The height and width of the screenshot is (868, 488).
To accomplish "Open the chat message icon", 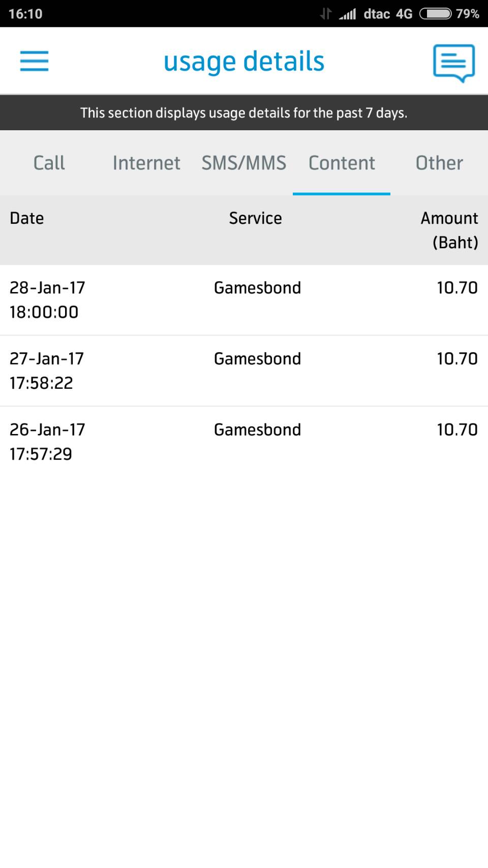I will pos(453,63).
